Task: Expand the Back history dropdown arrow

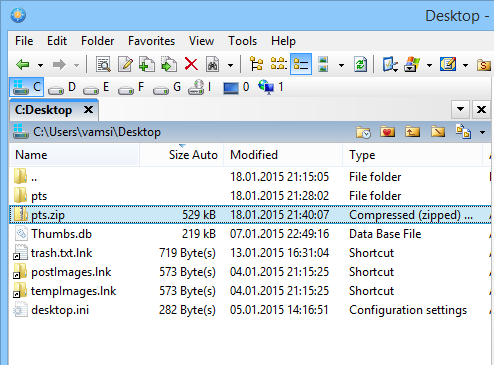Action: pyautogui.click(x=40, y=65)
